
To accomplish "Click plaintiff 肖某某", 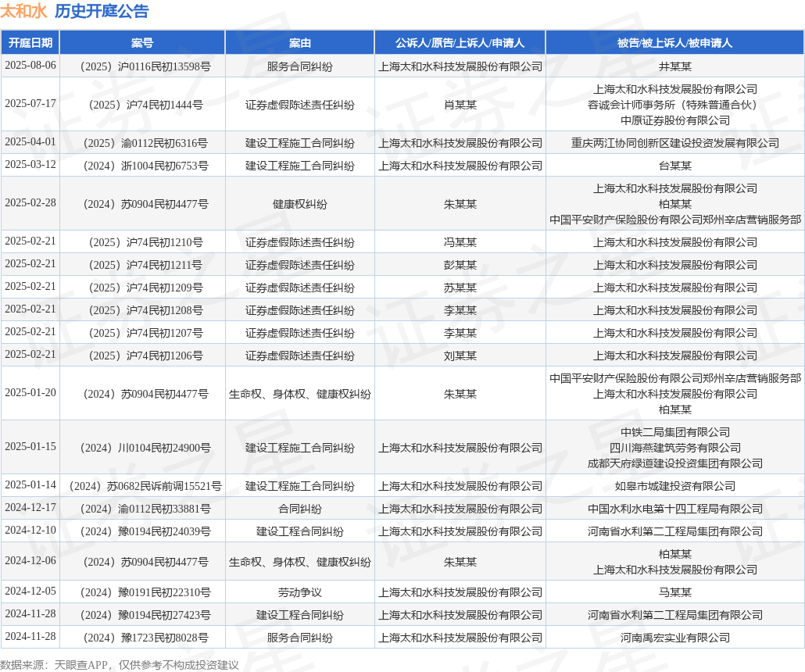I will point(460,105).
